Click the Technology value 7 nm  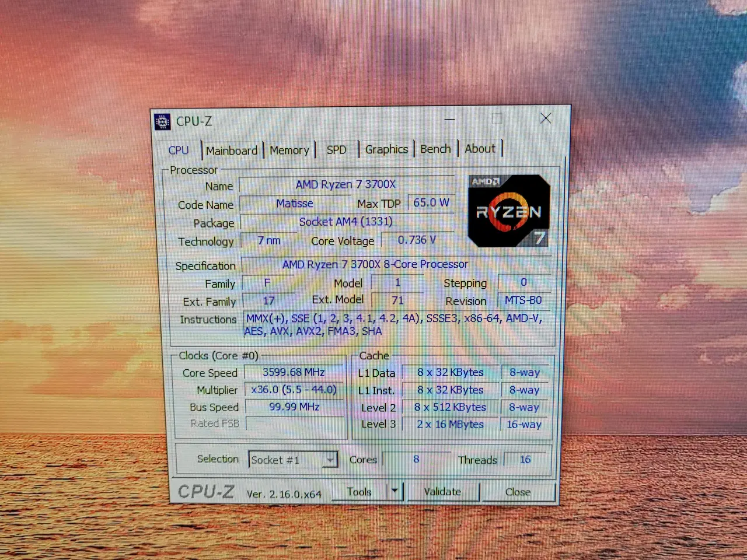coord(269,240)
